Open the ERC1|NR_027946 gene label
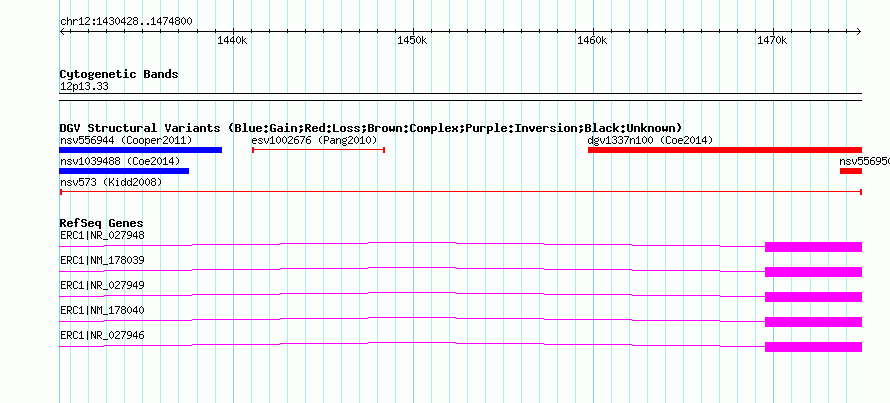Image resolution: width=890 pixels, height=403 pixels. (x=102, y=335)
